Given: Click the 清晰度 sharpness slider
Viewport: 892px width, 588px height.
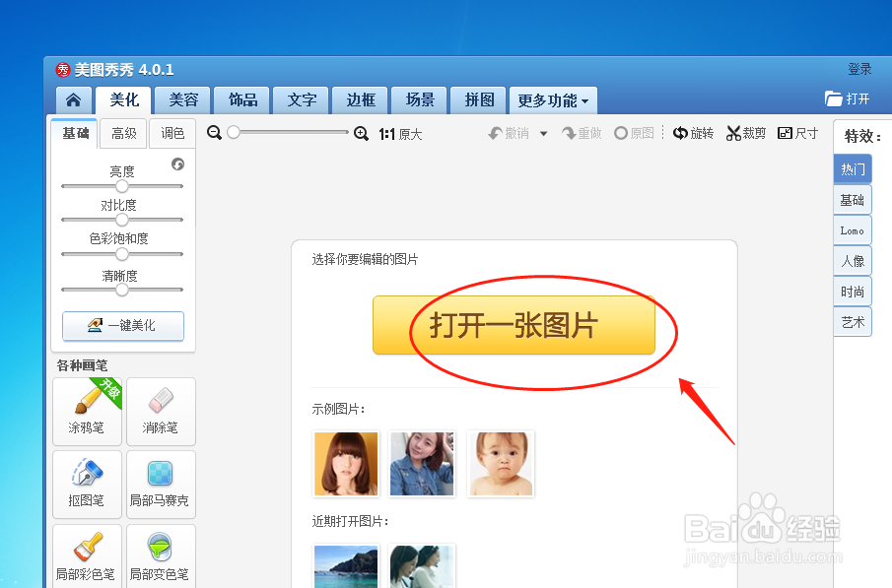Looking at the screenshot, I should point(122,290).
